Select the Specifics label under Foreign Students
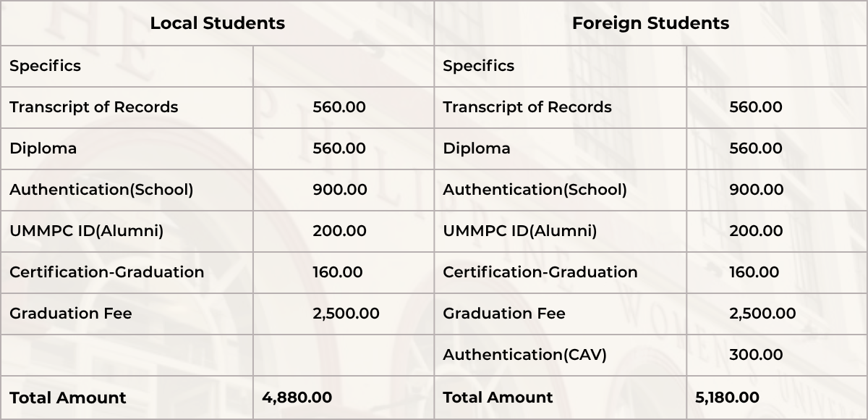Screen dimensions: 868x420 click(x=478, y=66)
